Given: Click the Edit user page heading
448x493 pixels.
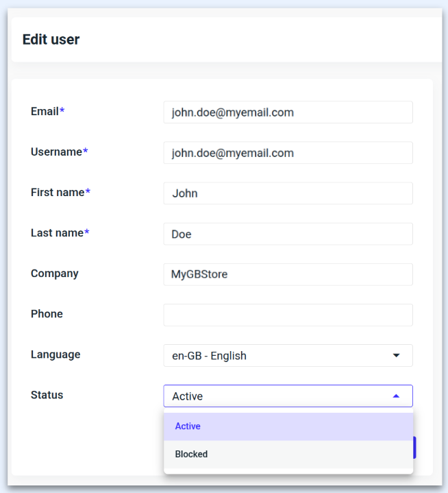Looking at the screenshot, I should point(51,39).
